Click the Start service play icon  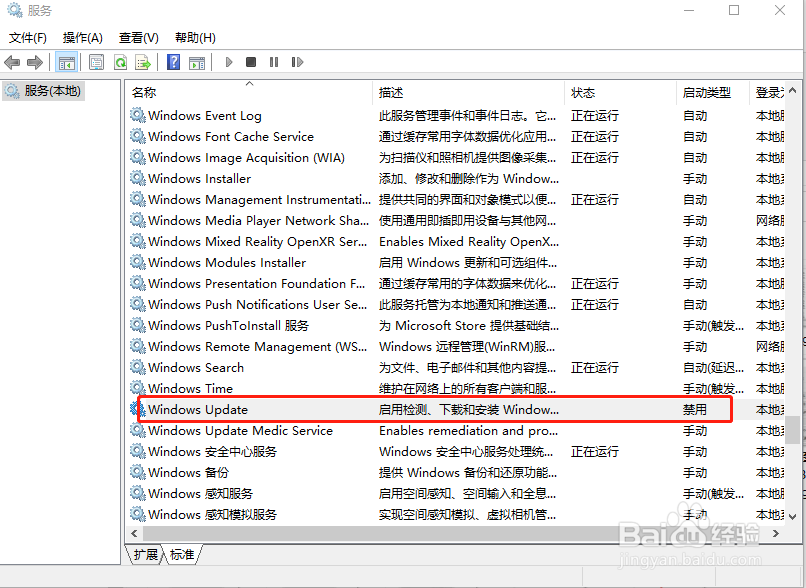point(229,62)
